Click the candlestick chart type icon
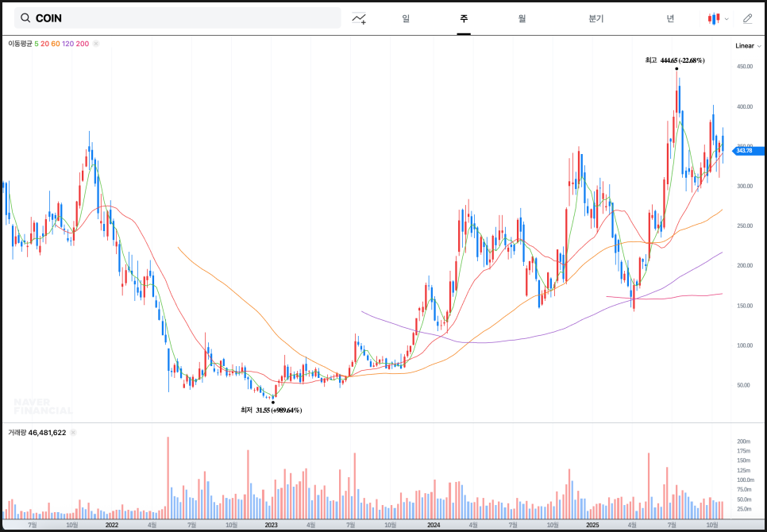Screen dimensions: 767x532 click(x=714, y=18)
